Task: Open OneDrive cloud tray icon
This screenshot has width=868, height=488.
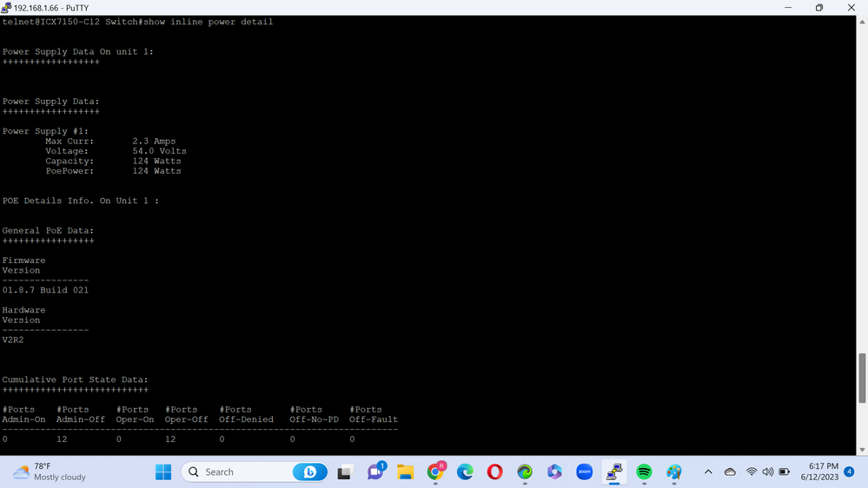Action: (730, 472)
